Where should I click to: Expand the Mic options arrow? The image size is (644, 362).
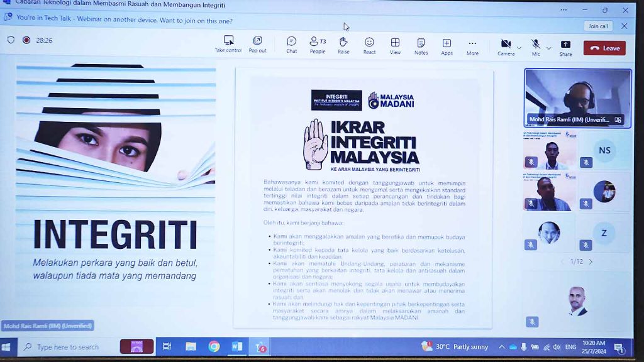(548, 48)
